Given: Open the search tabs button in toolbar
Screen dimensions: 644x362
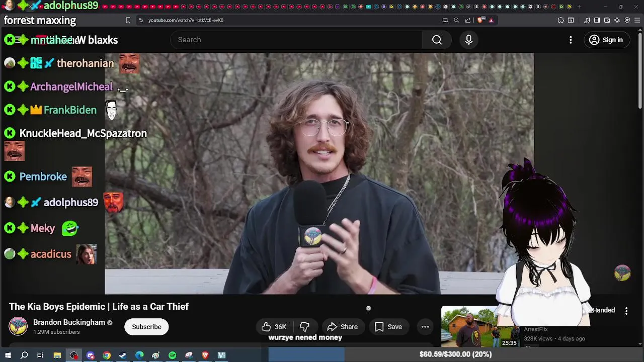Looking at the screenshot, I should (571, 20).
